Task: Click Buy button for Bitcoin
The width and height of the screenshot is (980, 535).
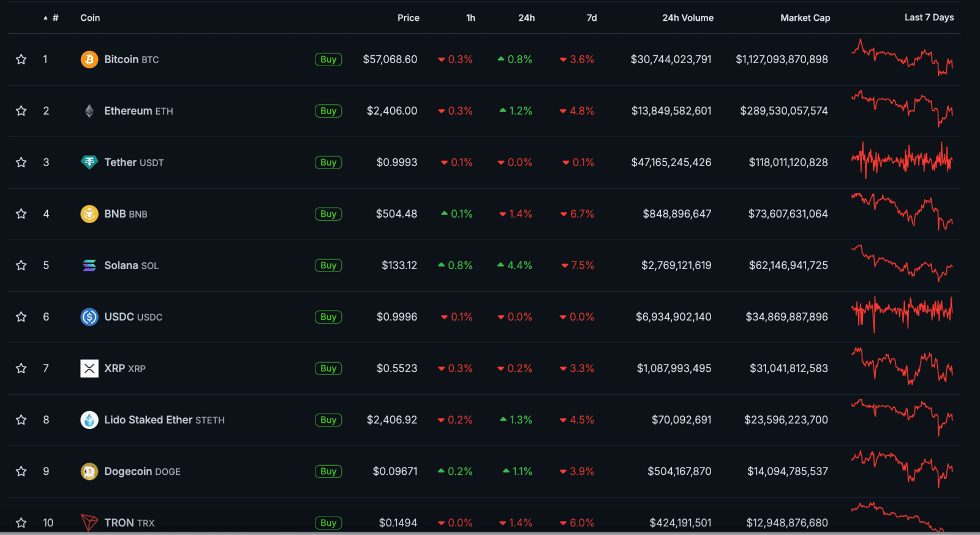Action: point(328,59)
